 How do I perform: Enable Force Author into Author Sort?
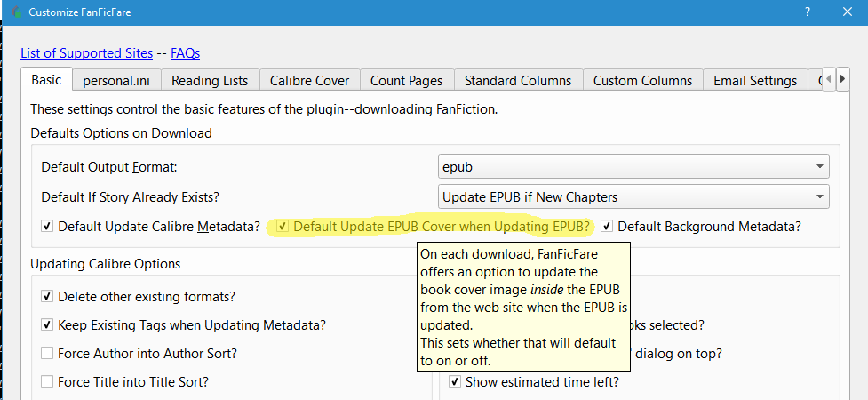[47, 354]
